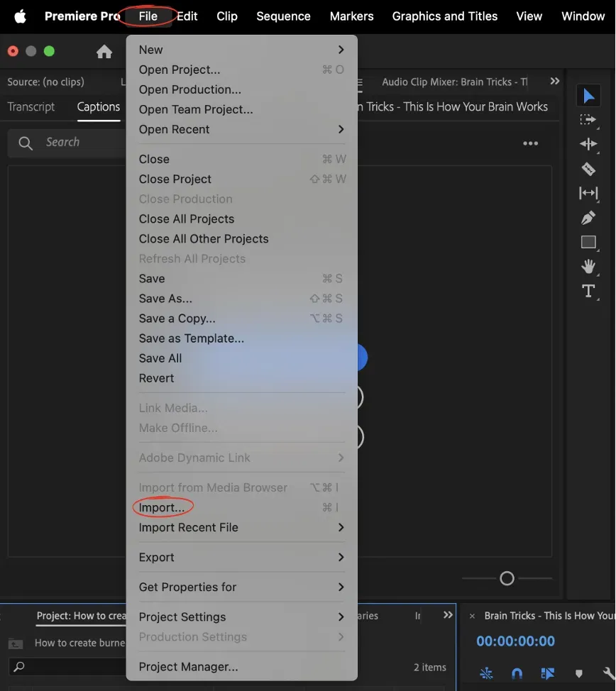
Task: Open the Edit menu
Action: tap(187, 16)
